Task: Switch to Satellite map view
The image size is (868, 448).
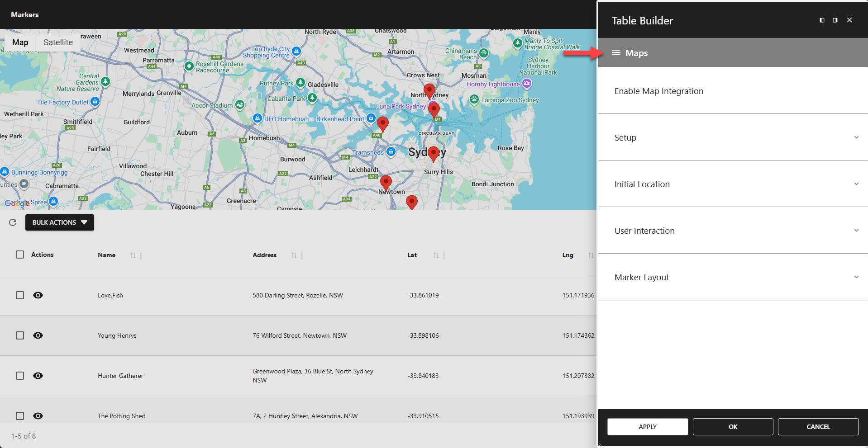Action: (x=58, y=42)
